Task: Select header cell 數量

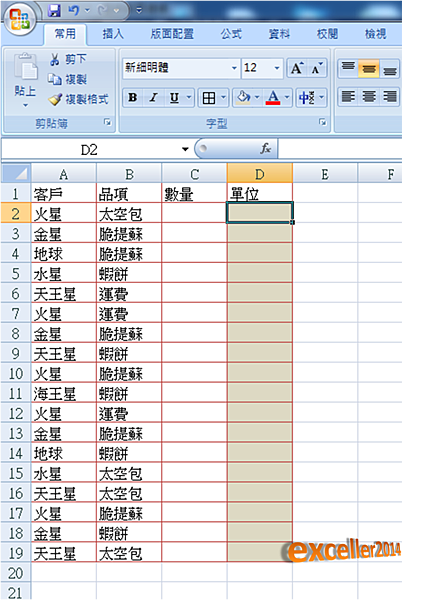Action: coord(194,194)
